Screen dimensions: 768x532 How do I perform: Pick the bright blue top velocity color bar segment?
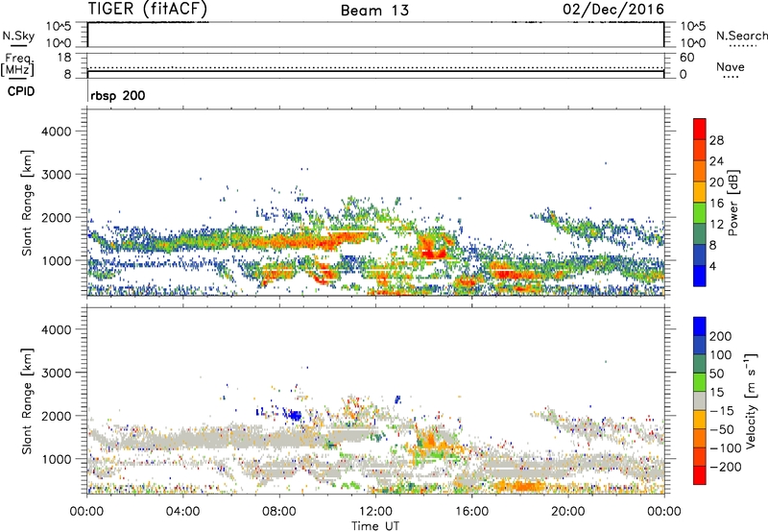(x=700, y=326)
